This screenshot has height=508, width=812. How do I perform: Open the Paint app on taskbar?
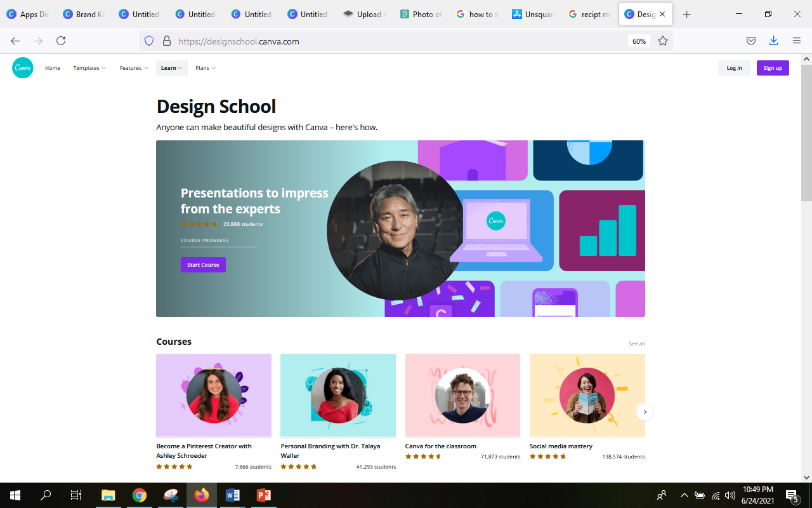point(171,495)
